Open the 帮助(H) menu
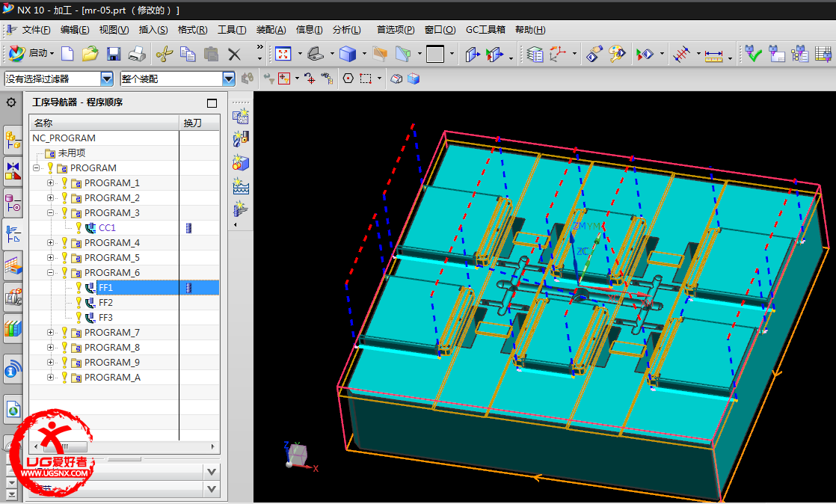Image resolution: width=836 pixels, height=504 pixels. click(x=530, y=30)
